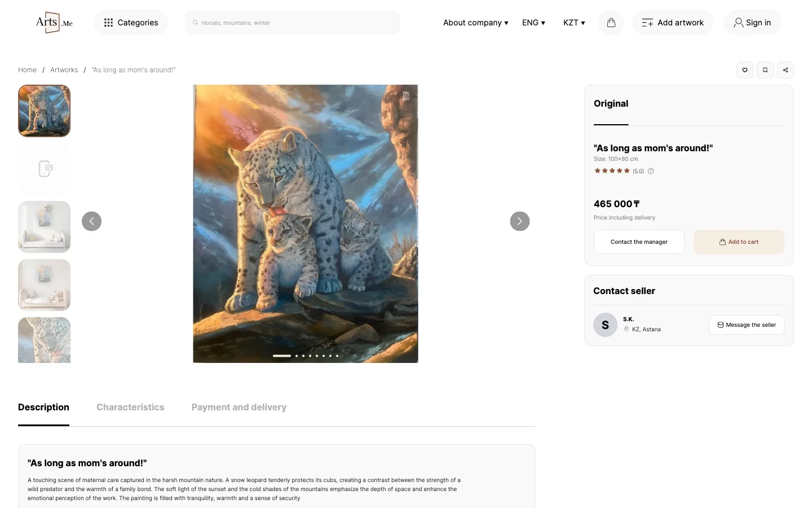Click the size text 100×80 cm
This screenshot has width=812, height=508.
pyautogui.click(x=616, y=159)
